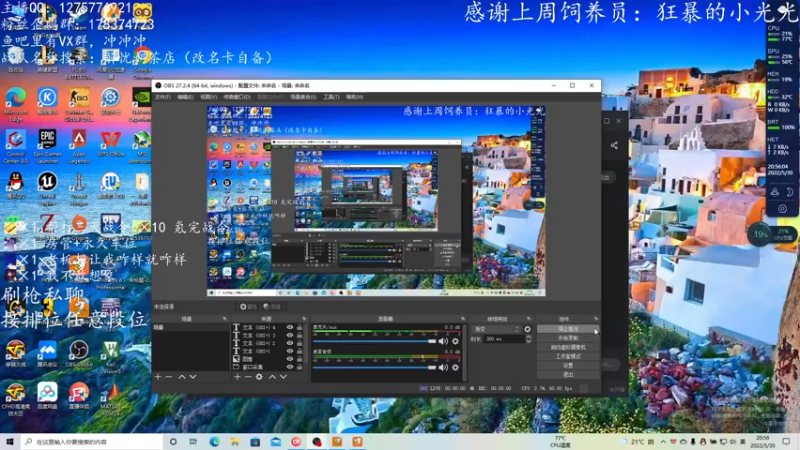Open OBS Studio desktop shortcut
800x450 pixels.
click(x=79, y=354)
